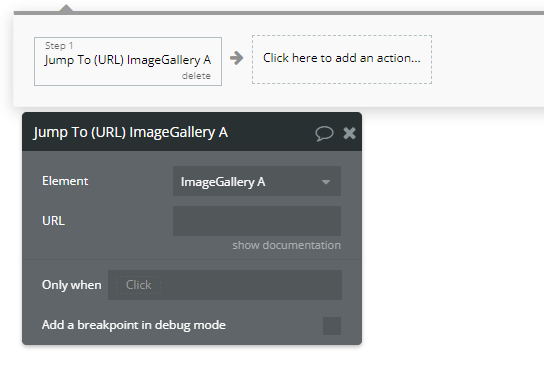Click the Element dropdown arrow
This screenshot has height=366, width=544.
325,182
